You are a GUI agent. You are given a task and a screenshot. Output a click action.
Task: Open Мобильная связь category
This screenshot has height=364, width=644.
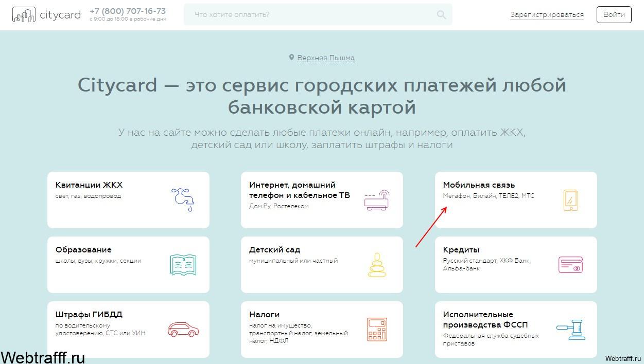(x=479, y=185)
